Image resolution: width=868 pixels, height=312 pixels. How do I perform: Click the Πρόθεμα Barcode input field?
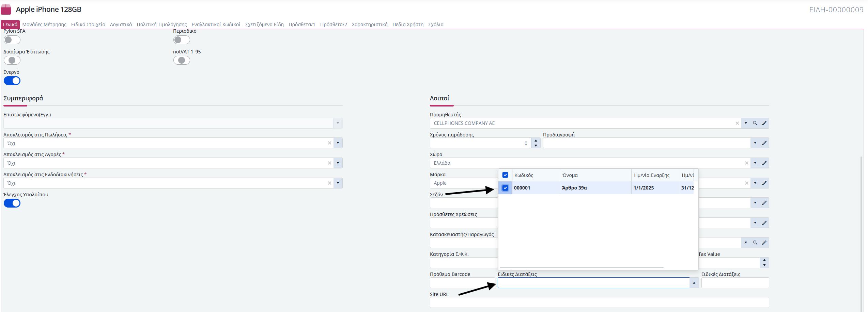(463, 283)
